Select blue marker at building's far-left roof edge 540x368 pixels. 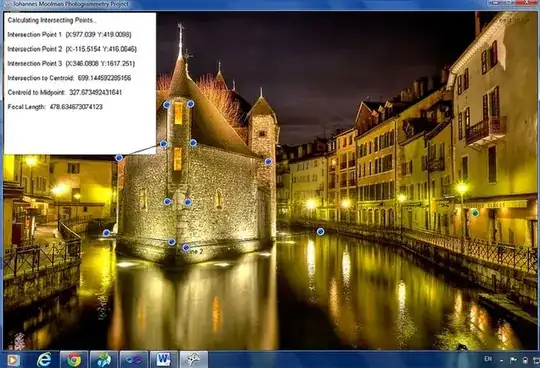(x=119, y=158)
